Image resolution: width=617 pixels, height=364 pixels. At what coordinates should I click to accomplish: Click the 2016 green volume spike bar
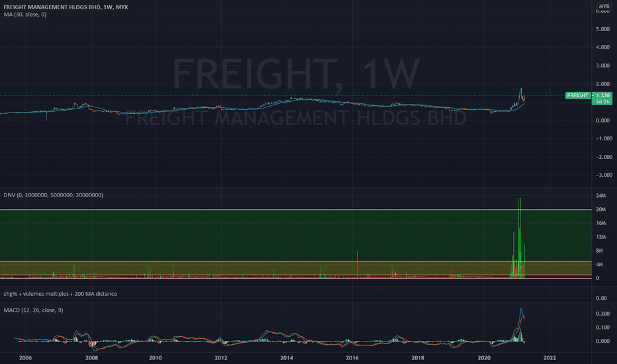357,265
